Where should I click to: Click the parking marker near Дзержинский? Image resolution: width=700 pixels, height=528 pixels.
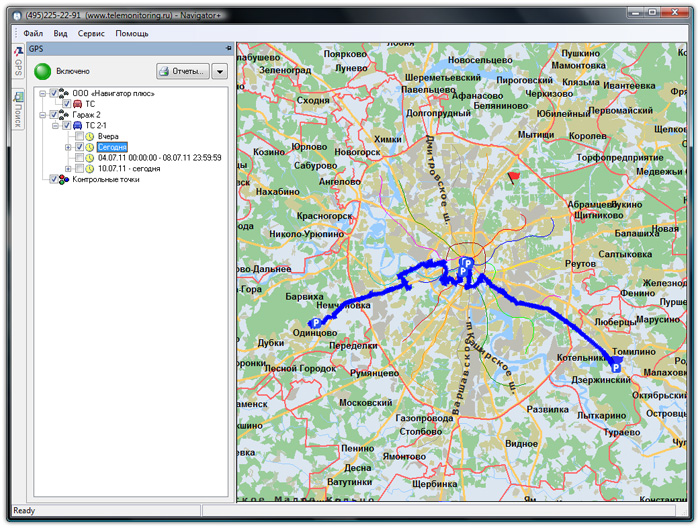[615, 368]
